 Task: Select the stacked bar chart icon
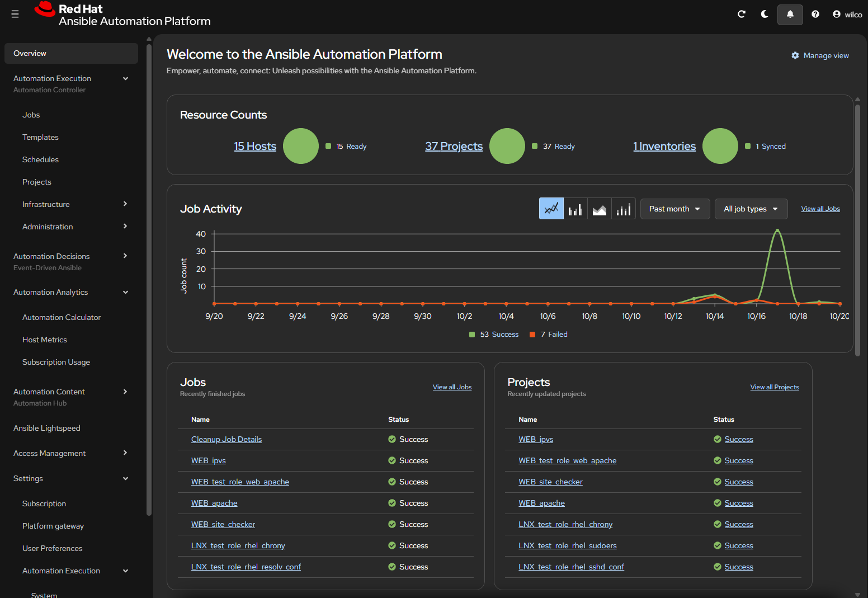[x=624, y=209]
